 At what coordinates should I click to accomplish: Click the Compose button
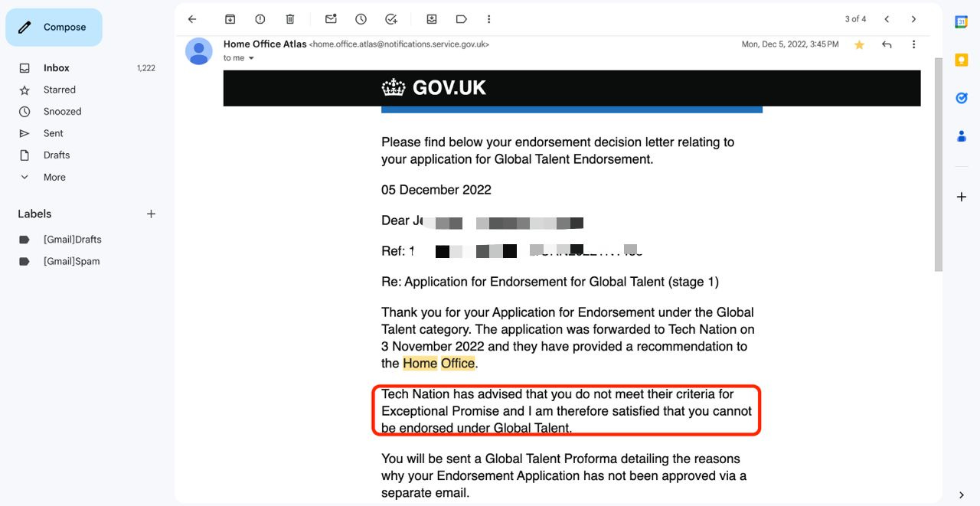coord(54,27)
